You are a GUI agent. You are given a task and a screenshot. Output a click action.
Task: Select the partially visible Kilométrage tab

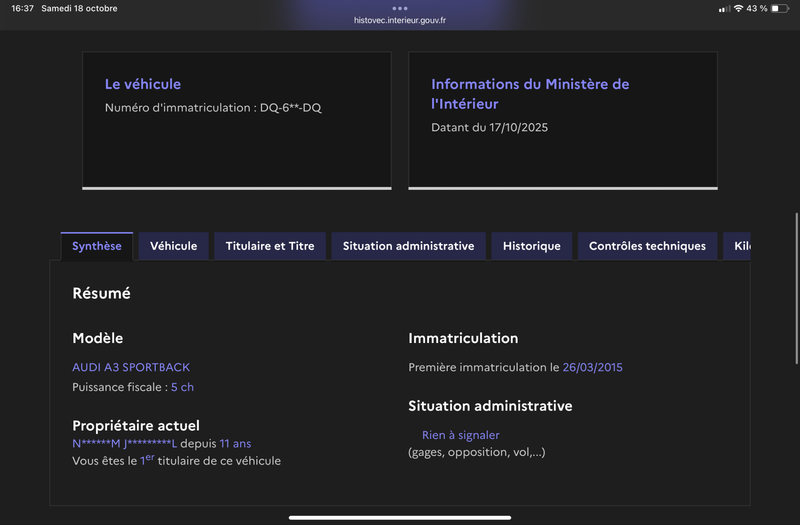739,246
